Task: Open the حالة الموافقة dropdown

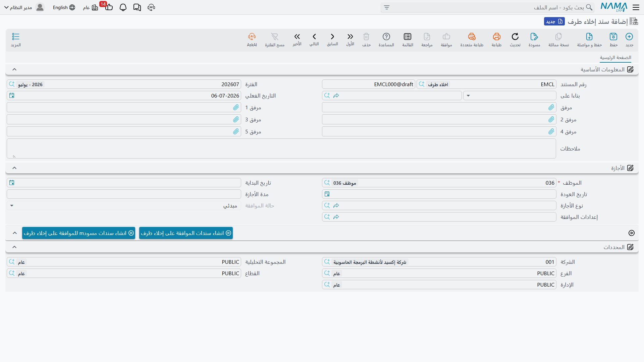Action: pyautogui.click(x=124, y=205)
